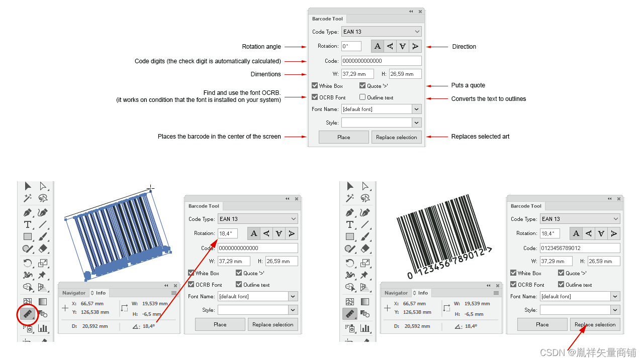Open Font Name dropdown in panel with code 0123456789012
The image size is (644, 362).
(x=615, y=296)
